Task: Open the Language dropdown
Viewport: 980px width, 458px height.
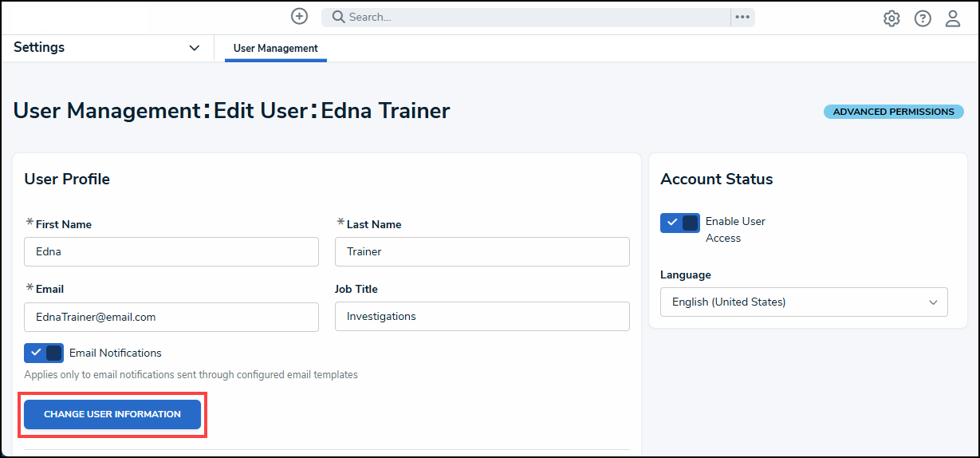Action: click(x=804, y=302)
